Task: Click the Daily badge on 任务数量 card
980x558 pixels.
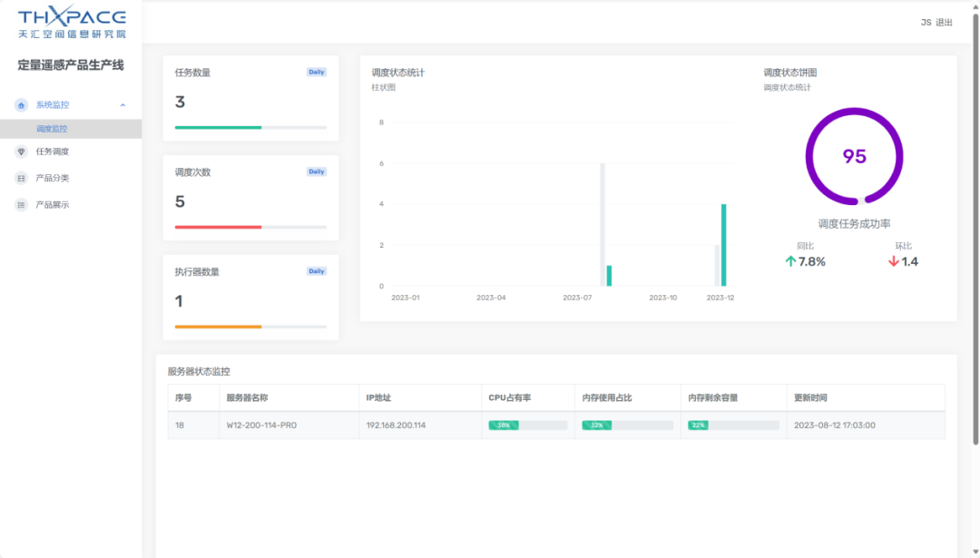Action: point(316,72)
